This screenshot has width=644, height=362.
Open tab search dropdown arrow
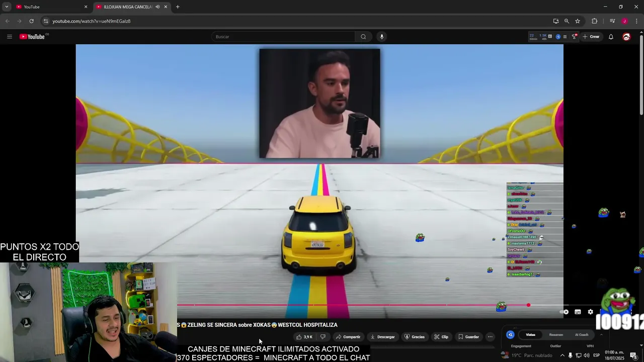coord(7,7)
